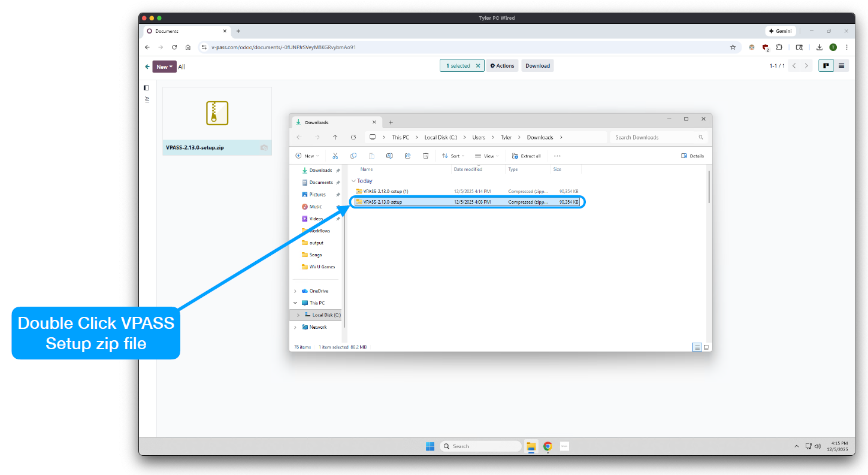Switch to kanban view in Odoo Documents

826,66
